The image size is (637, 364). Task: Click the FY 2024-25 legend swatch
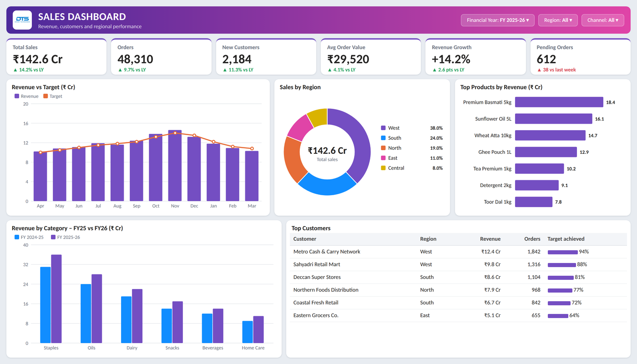coord(17,238)
